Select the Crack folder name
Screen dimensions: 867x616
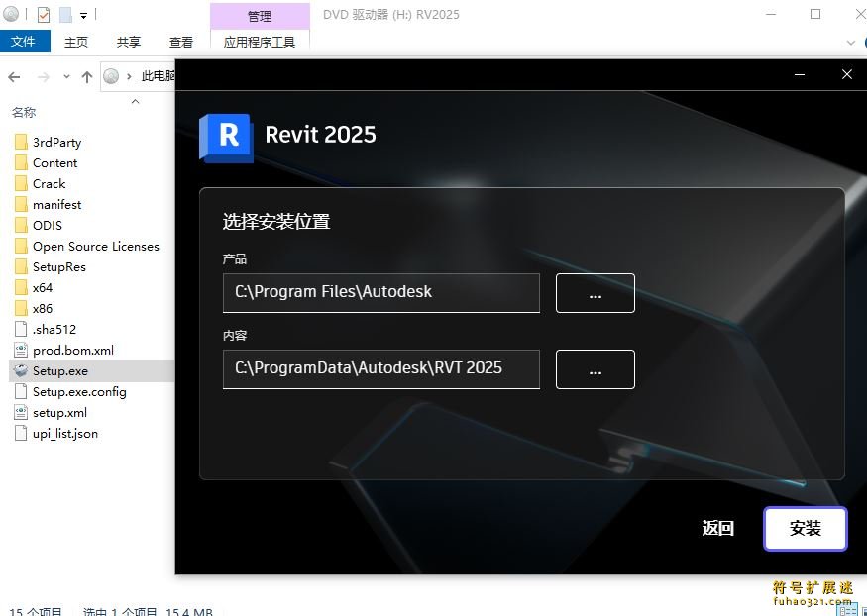coord(50,184)
